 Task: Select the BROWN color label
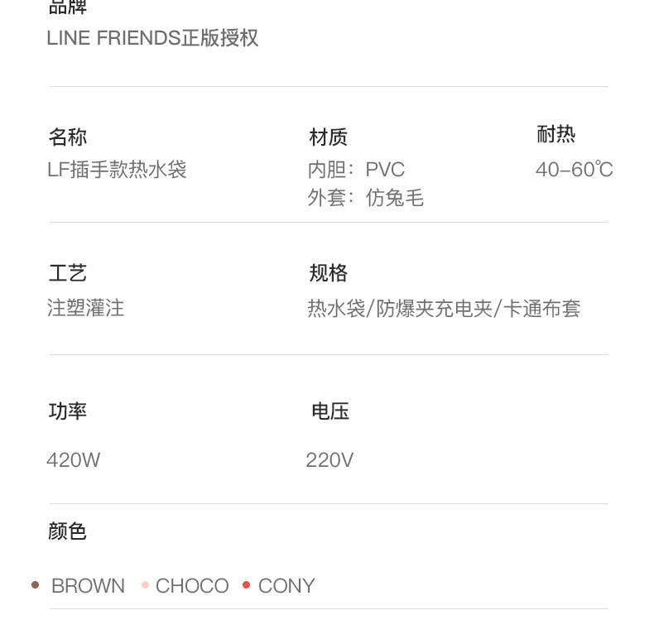tap(88, 586)
